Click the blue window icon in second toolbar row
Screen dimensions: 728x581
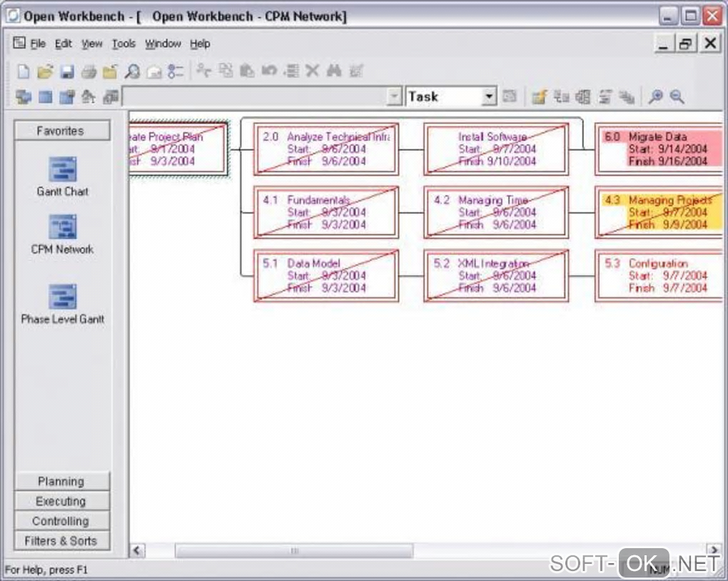pyautogui.click(x=46, y=96)
